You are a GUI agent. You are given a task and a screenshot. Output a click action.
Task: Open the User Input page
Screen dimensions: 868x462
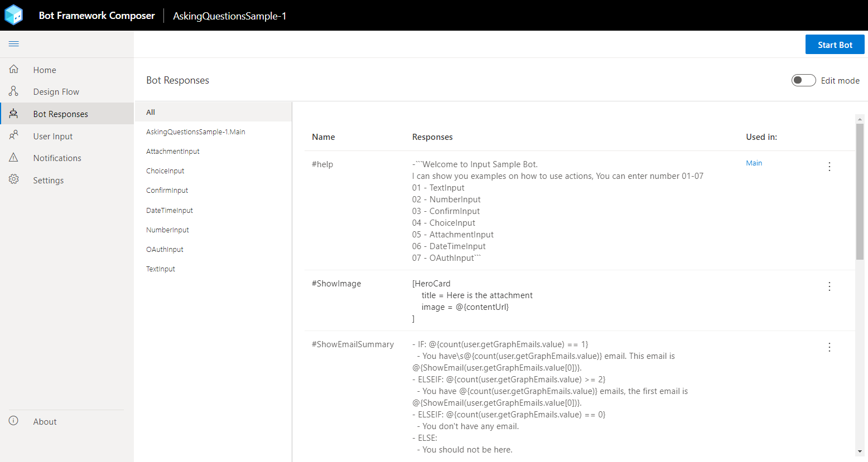[67, 136]
